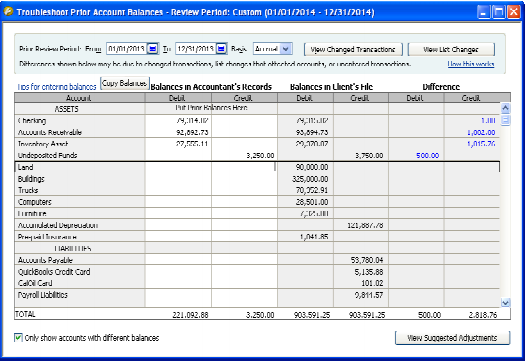Click the vertical scrollbar thumb

click(x=505, y=120)
